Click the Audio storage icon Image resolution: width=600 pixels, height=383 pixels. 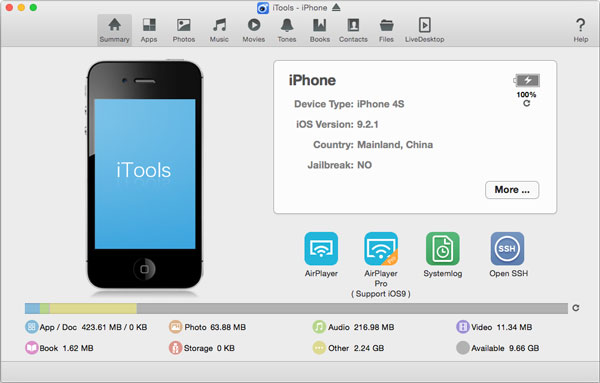pyautogui.click(x=319, y=327)
